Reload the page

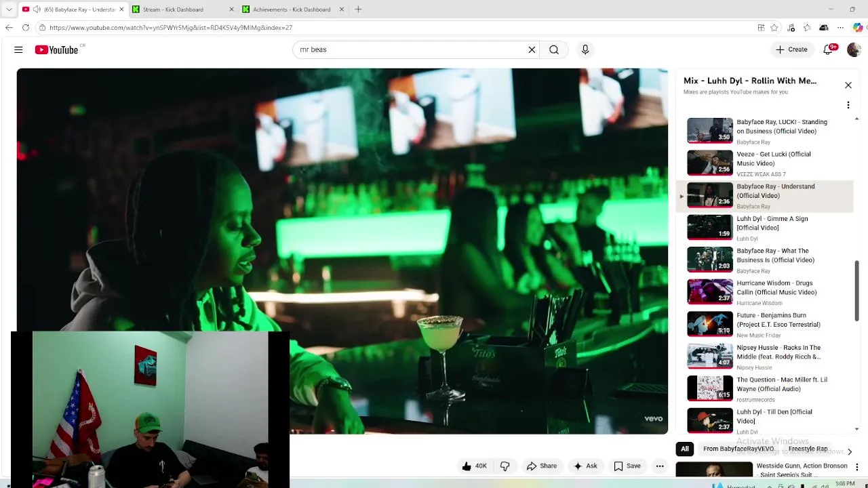pyautogui.click(x=25, y=28)
